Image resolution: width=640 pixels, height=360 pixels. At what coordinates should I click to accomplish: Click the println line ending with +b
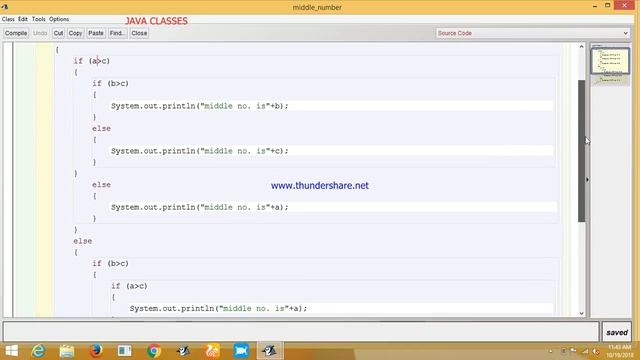(200, 106)
